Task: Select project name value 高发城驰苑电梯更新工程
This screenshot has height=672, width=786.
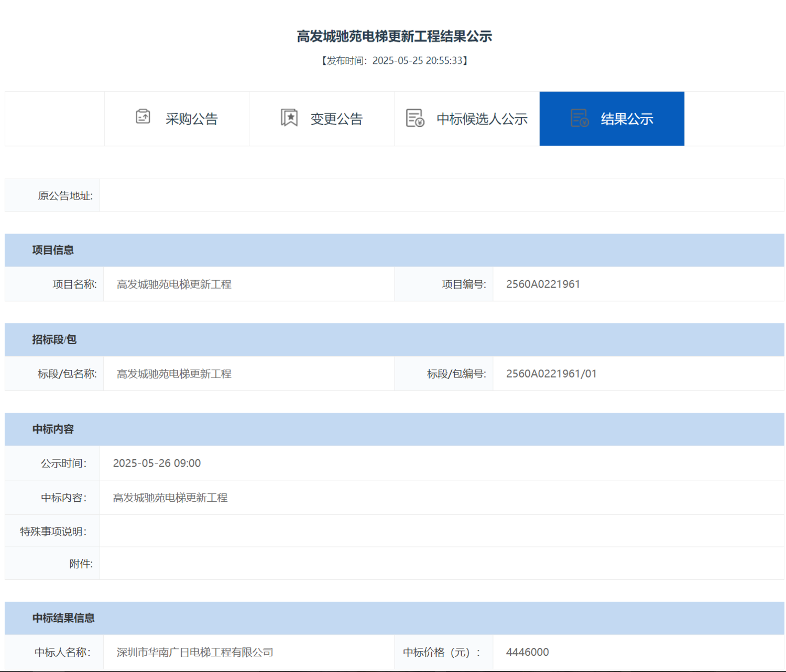Action: pos(174,284)
